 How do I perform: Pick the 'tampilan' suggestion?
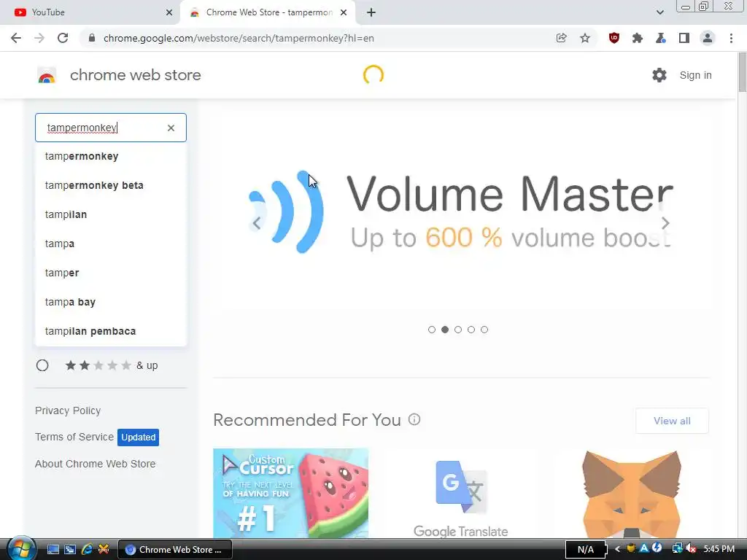click(x=111, y=214)
